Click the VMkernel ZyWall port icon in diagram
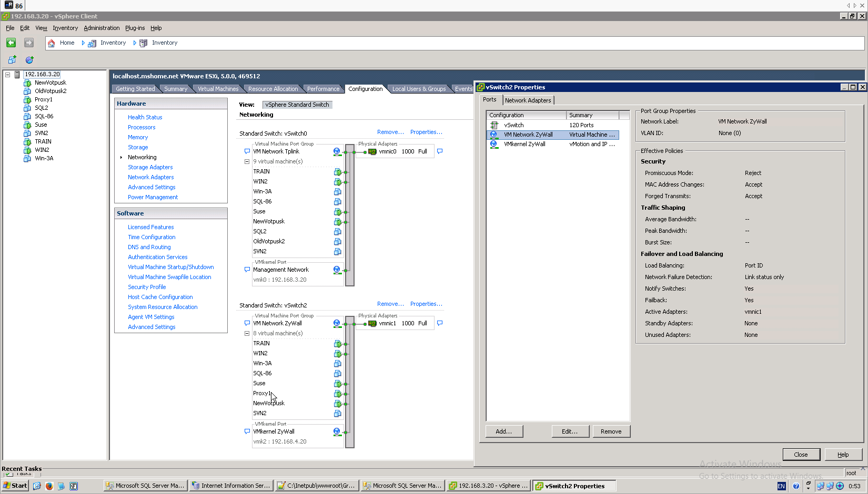The image size is (868, 494). [x=337, y=431]
